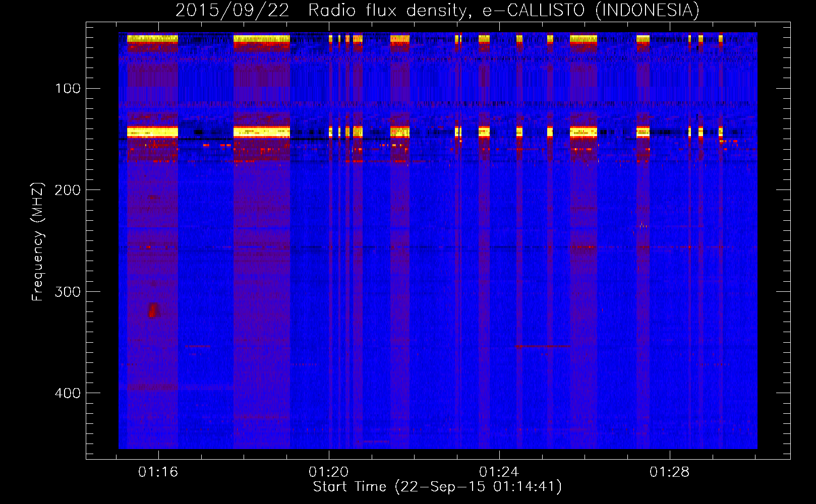Click the red blob near 320 MHz
Viewport: 816px width, 504px height.
pyautogui.click(x=153, y=310)
